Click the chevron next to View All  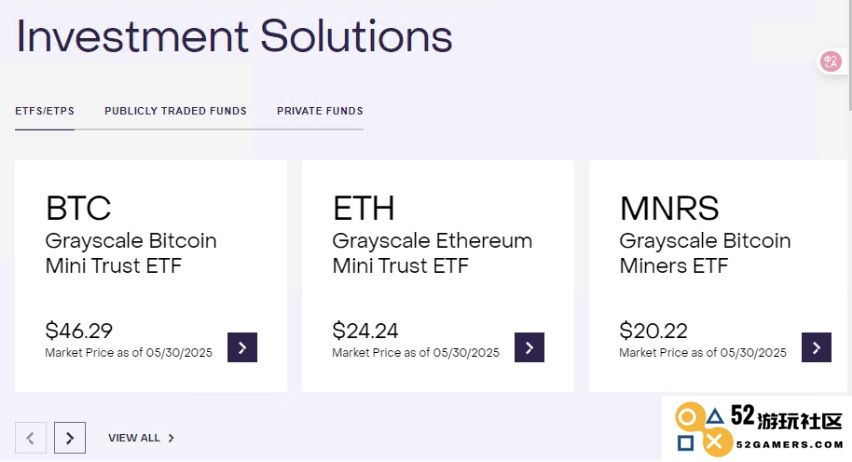click(x=171, y=438)
